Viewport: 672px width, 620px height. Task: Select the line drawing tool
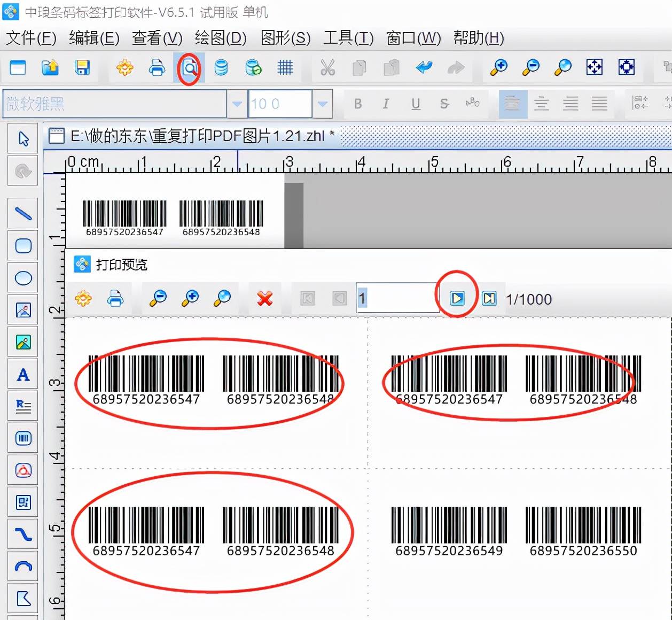23,213
